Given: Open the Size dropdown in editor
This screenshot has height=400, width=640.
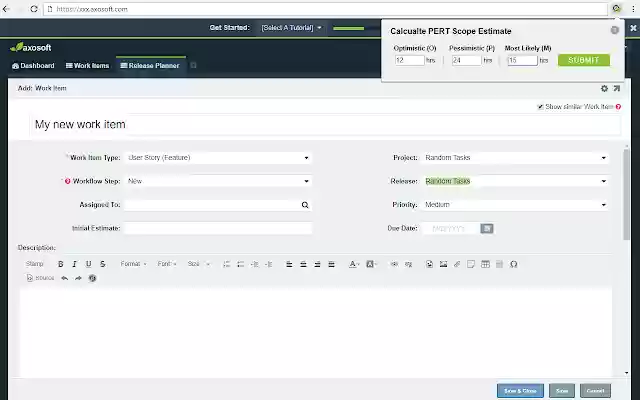Looking at the screenshot, I should click(x=198, y=264).
